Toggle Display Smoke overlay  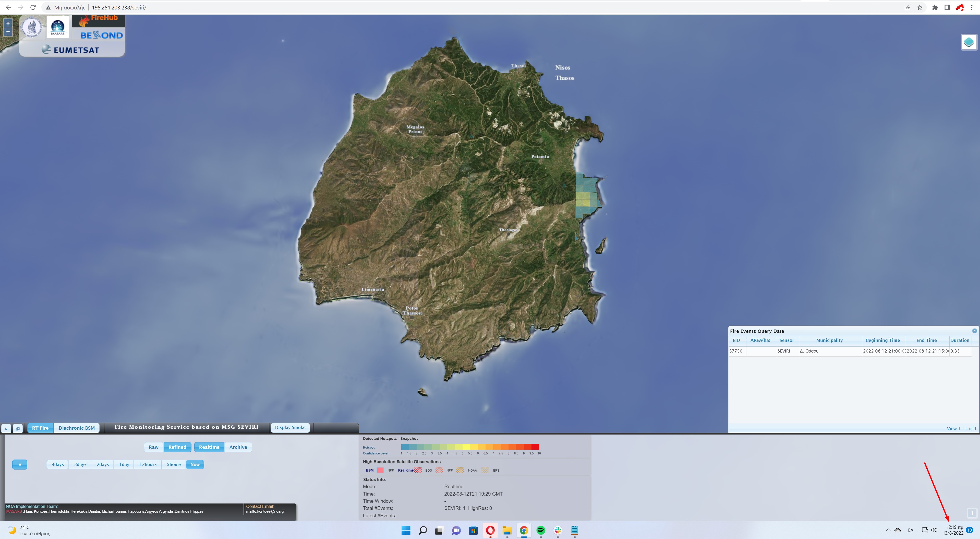[290, 427]
